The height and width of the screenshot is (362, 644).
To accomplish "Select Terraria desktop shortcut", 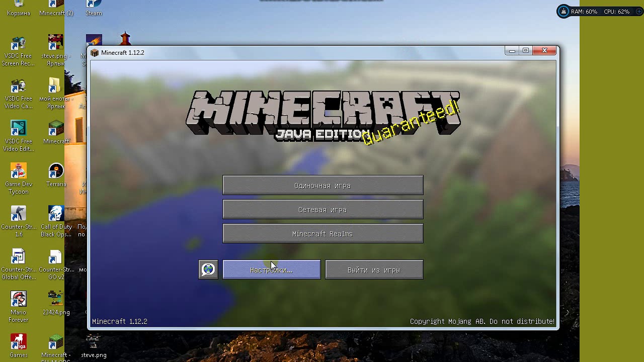I will 56,175.
